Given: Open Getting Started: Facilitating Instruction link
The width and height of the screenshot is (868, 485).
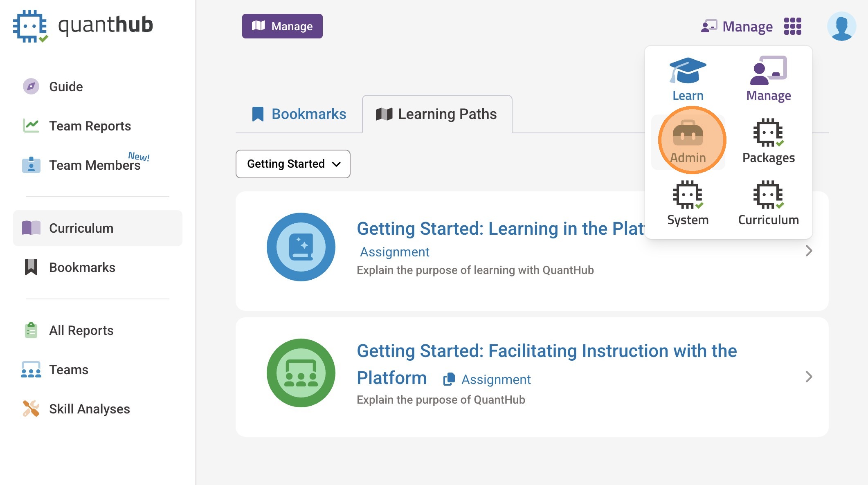Looking at the screenshot, I should point(546,351).
